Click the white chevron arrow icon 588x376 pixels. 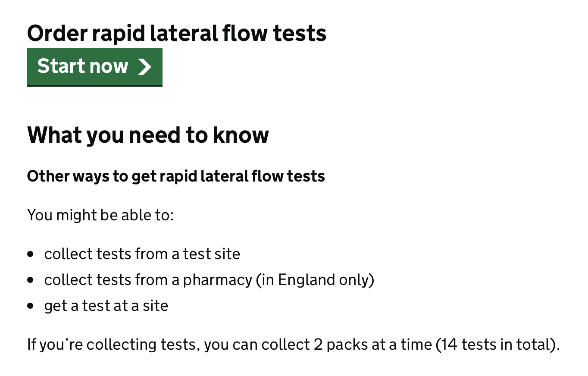[144, 67]
